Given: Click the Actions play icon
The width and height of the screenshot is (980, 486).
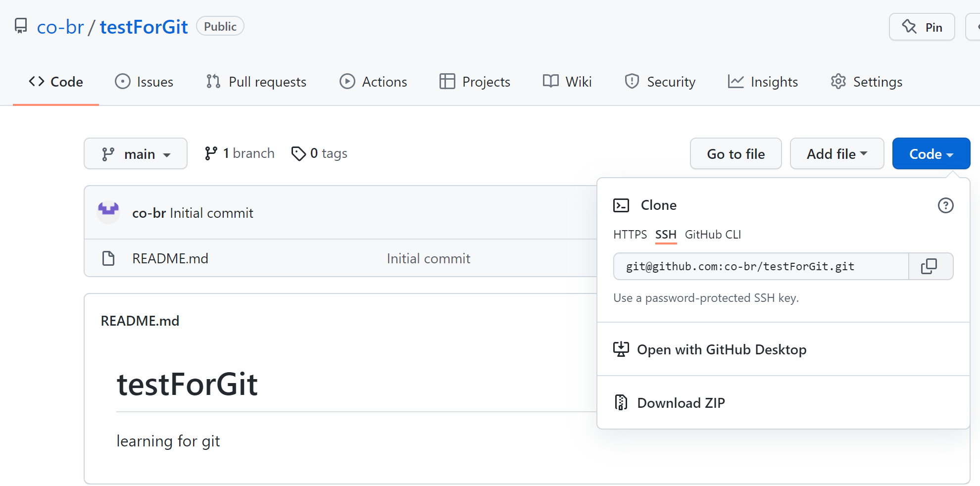Looking at the screenshot, I should 347,81.
